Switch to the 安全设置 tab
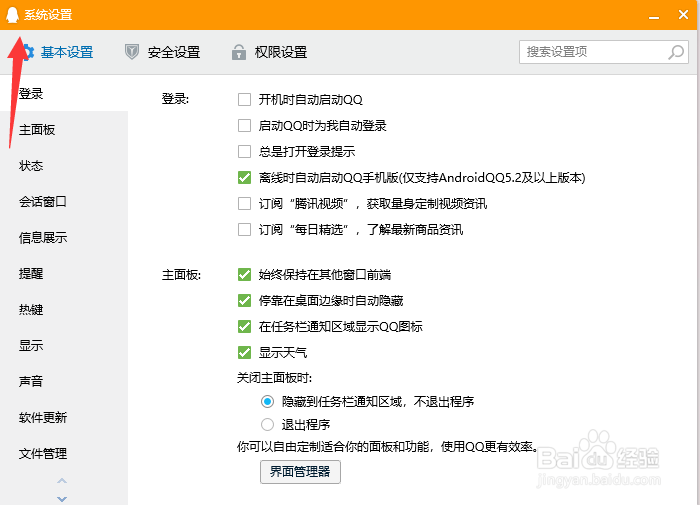 (162, 52)
